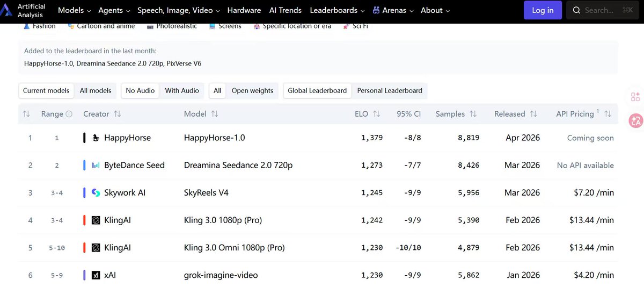644x287 pixels.
Task: Sort table by Model
Action: coord(201,114)
